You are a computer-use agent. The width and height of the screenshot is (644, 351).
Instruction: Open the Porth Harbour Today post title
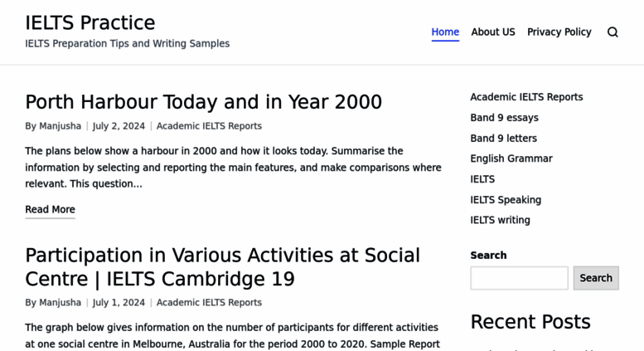pos(203,102)
